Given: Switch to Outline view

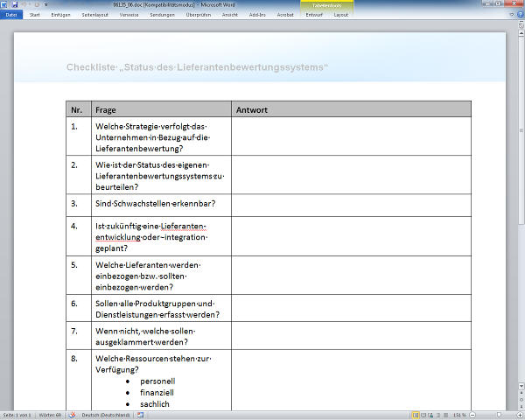Looking at the screenshot, I should point(438,415).
